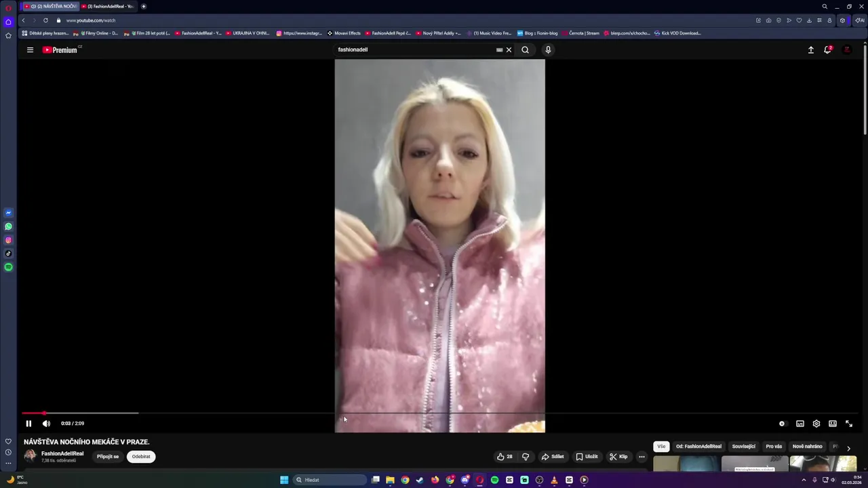Image resolution: width=868 pixels, height=488 pixels.
Task: Enter fullscreen mode
Action: point(849,424)
